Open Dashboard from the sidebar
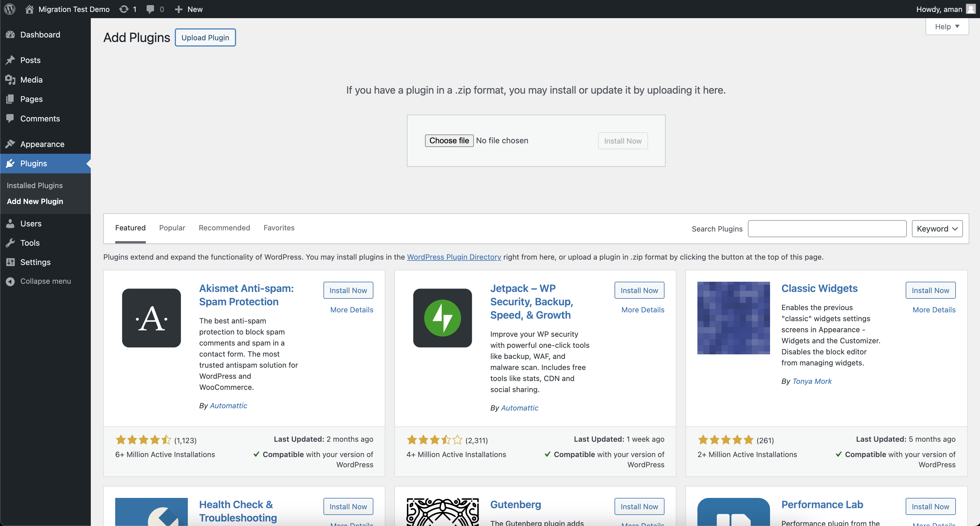The height and width of the screenshot is (526, 980). click(x=40, y=35)
